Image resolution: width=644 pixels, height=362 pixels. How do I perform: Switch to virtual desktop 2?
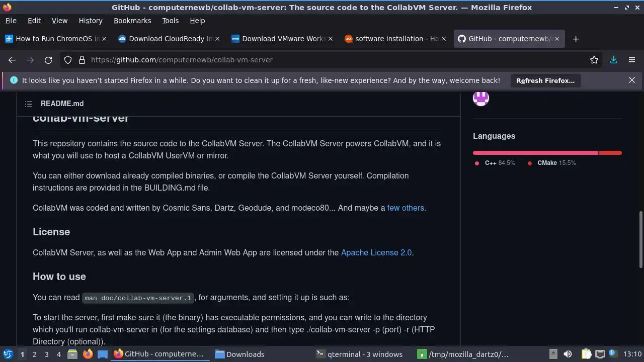(34, 354)
